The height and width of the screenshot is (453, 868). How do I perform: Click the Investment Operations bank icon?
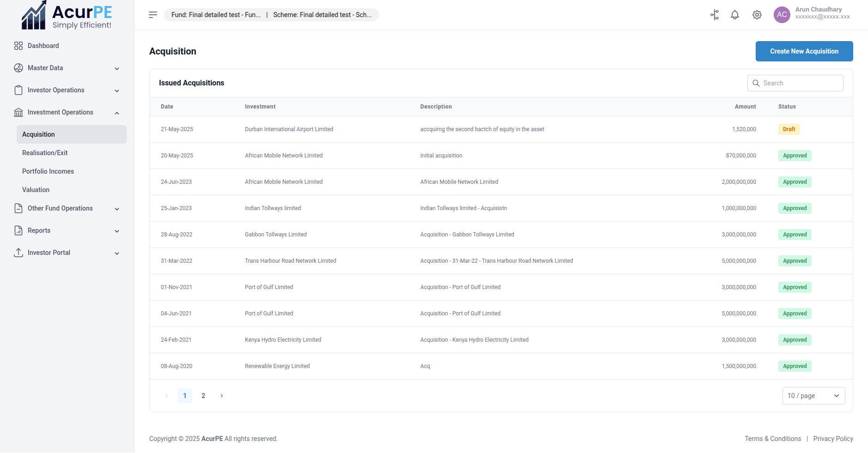[x=18, y=112]
